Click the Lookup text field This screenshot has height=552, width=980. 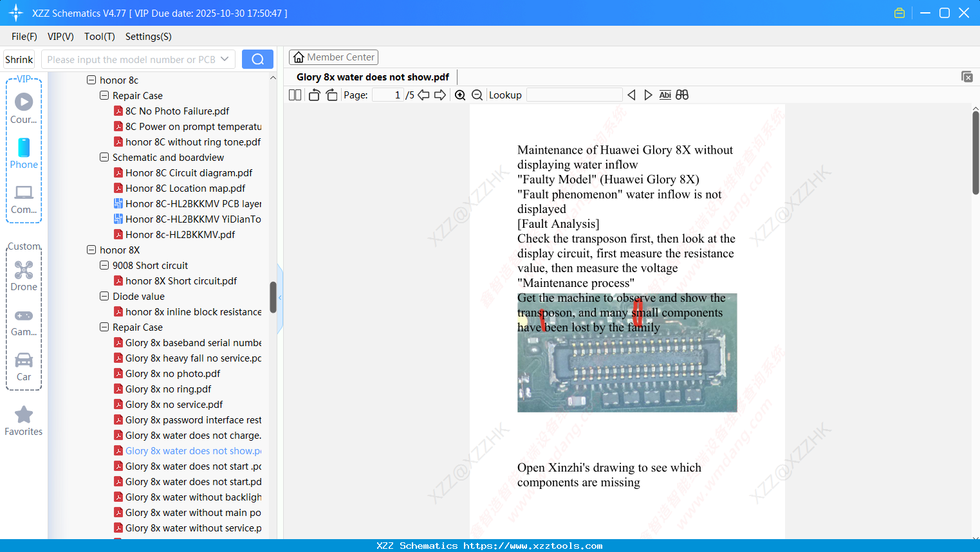[x=574, y=95]
